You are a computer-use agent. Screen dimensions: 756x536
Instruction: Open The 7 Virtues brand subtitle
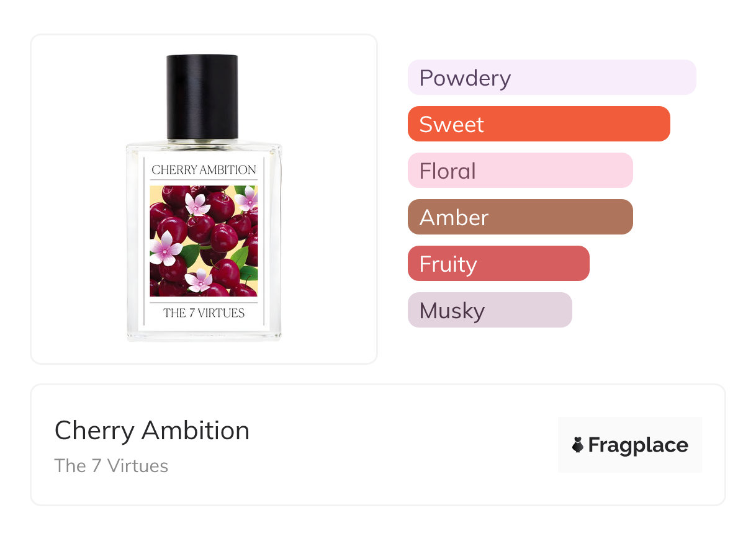pyautogui.click(x=111, y=466)
